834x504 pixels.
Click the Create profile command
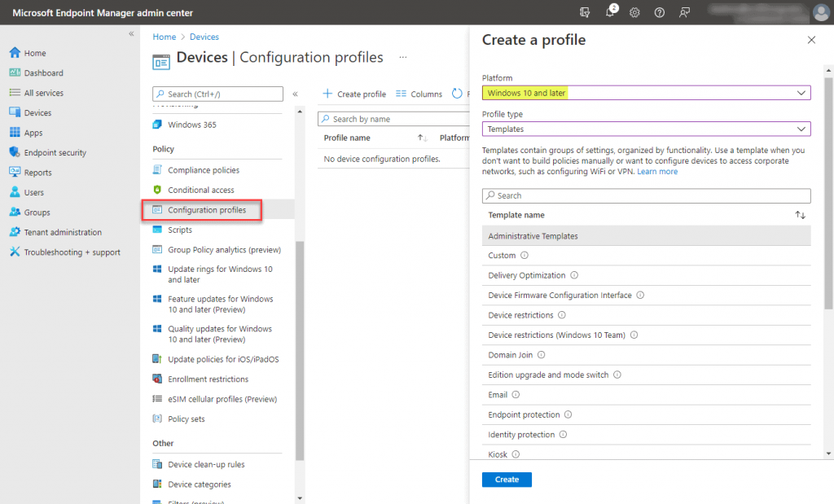[x=354, y=94]
